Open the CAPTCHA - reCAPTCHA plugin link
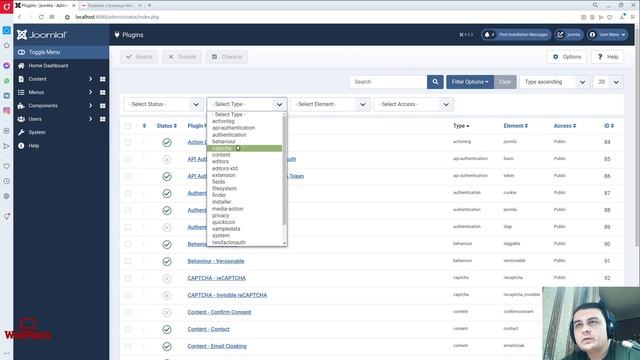The image size is (640, 360). 217,278
